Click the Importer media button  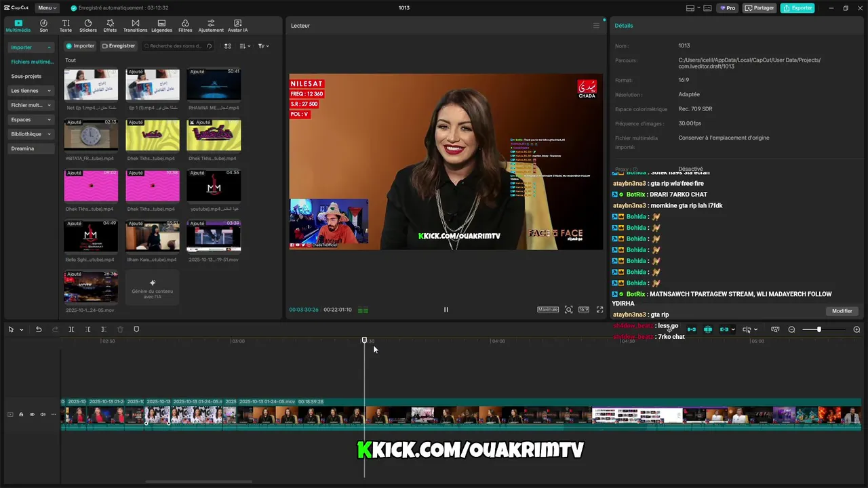(81, 46)
